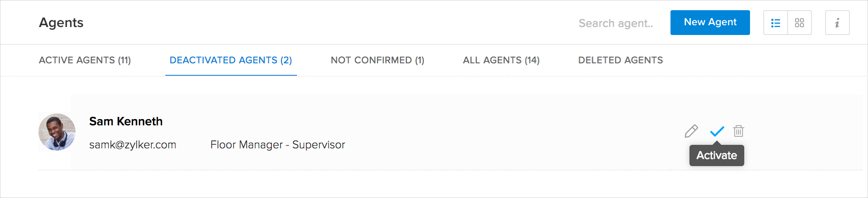Edit Sam Kenneth using pencil icon
Screen dimensions: 868x198
click(x=691, y=131)
